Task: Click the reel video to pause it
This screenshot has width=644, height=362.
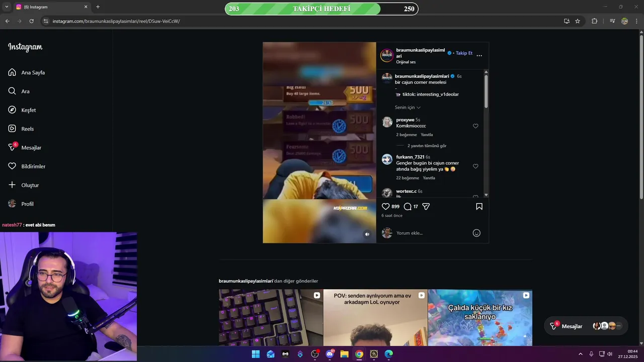Action: tap(319, 142)
